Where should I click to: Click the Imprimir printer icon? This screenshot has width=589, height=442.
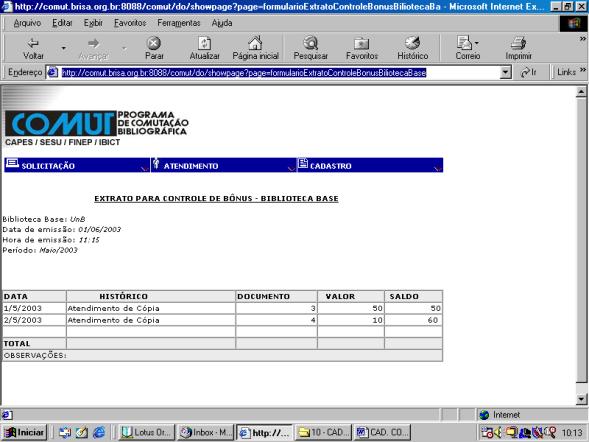518,43
